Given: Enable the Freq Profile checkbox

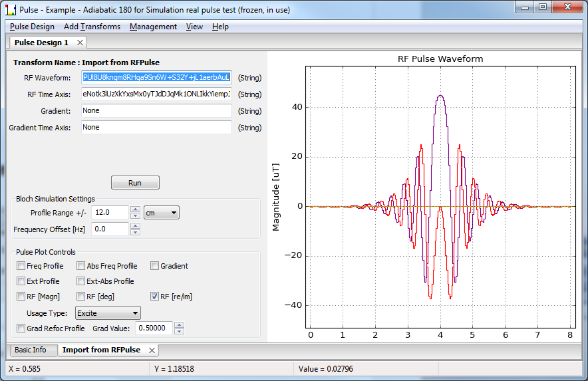Looking at the screenshot, I should click(21, 266).
